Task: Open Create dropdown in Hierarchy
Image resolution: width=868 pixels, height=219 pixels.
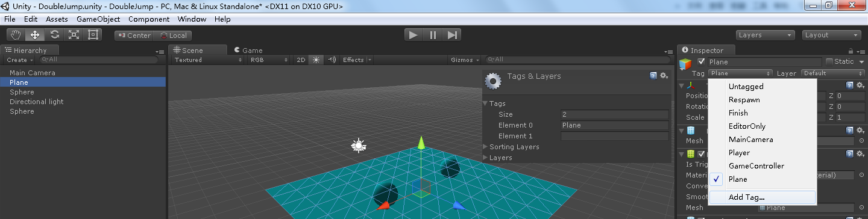Action: pos(20,60)
